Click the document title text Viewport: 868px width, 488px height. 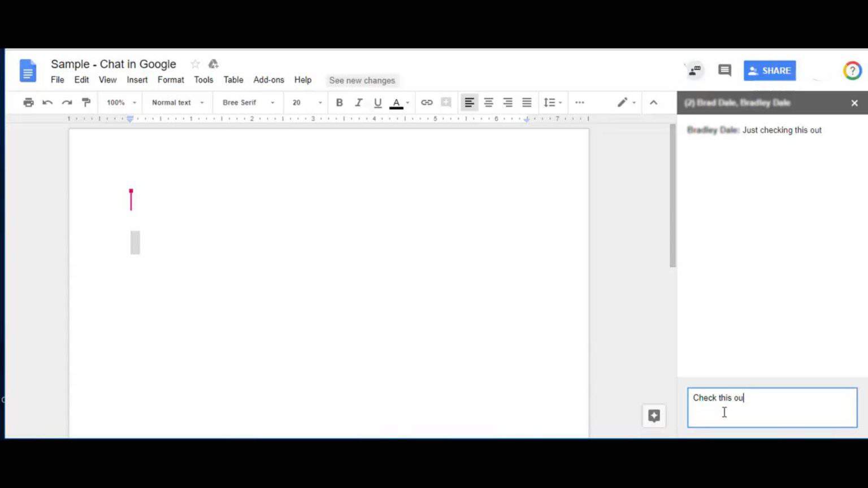(114, 64)
